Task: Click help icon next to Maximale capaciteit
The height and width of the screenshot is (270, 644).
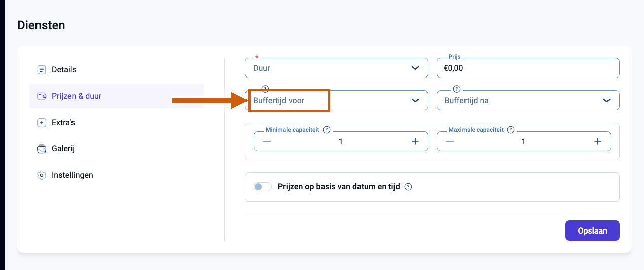Action: point(511,130)
